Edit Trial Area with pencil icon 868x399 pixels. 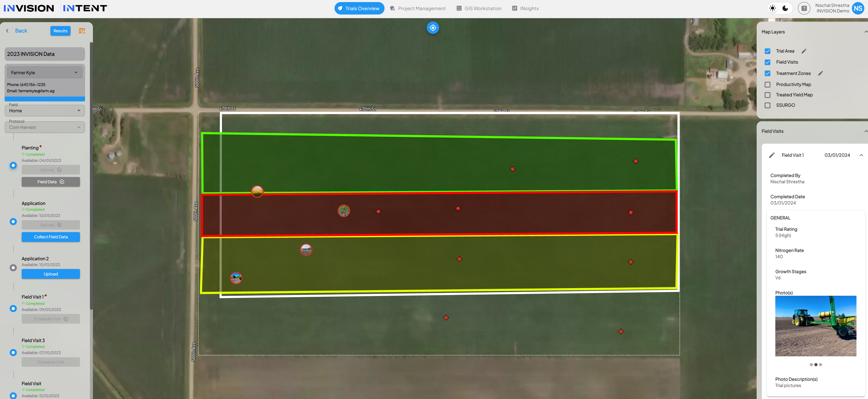(804, 51)
